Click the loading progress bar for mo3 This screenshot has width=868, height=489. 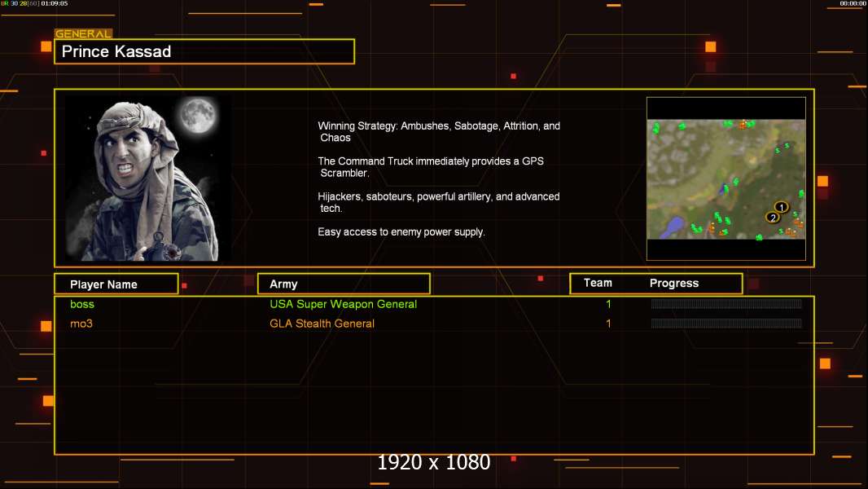pyautogui.click(x=726, y=323)
